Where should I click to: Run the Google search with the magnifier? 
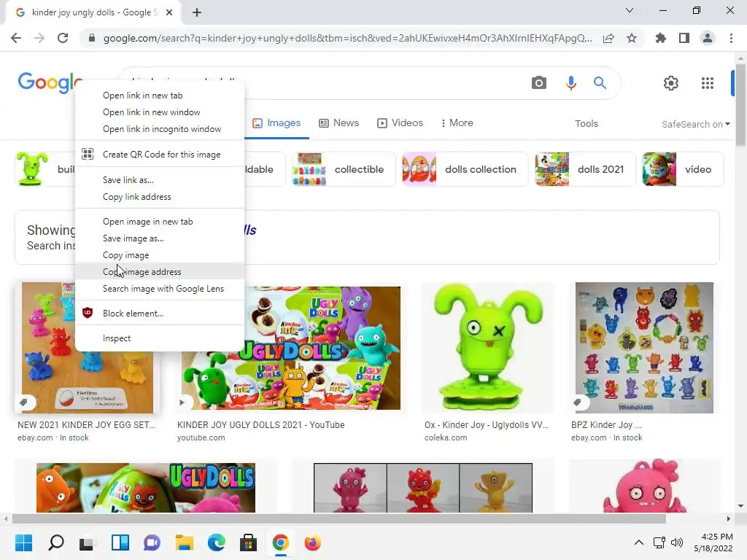tap(600, 83)
